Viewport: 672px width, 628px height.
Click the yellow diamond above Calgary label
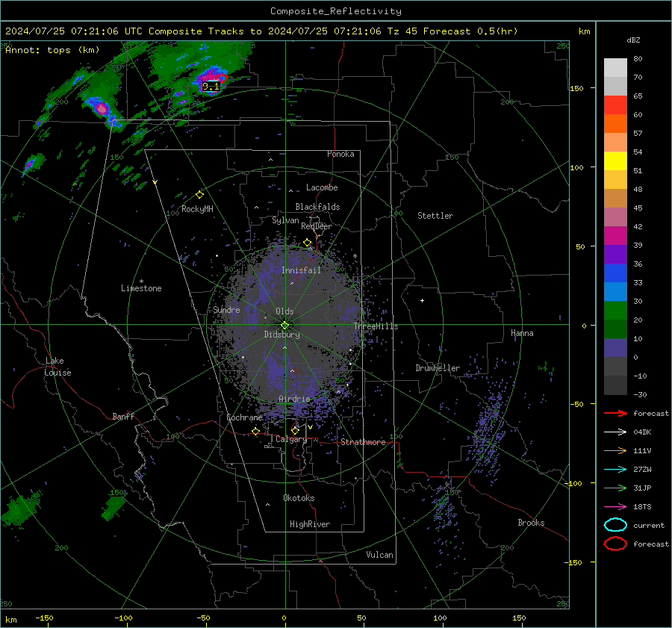click(295, 430)
